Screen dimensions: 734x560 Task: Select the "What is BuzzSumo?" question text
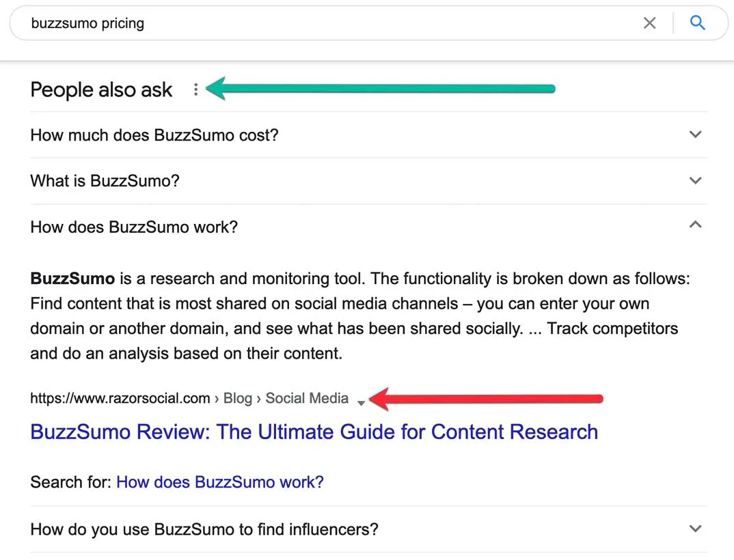click(x=105, y=182)
